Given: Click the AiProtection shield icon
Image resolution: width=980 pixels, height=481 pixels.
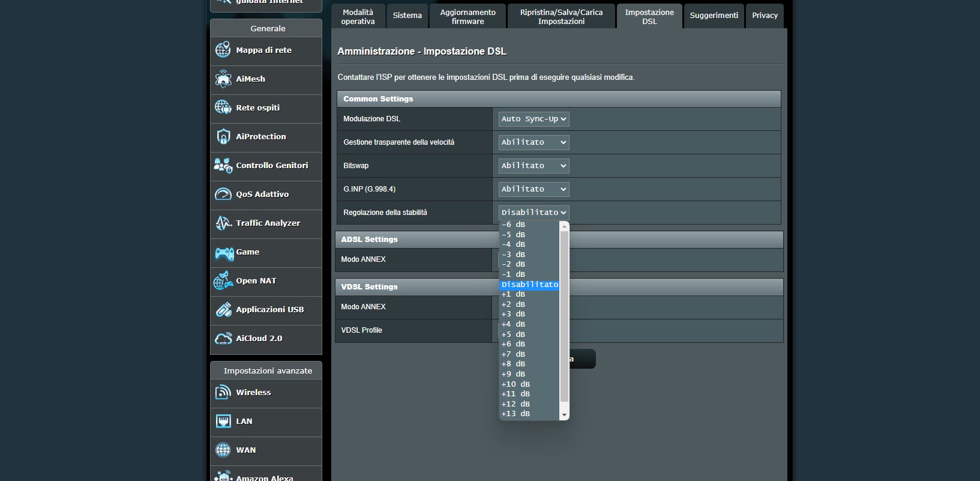Looking at the screenshot, I should (223, 136).
